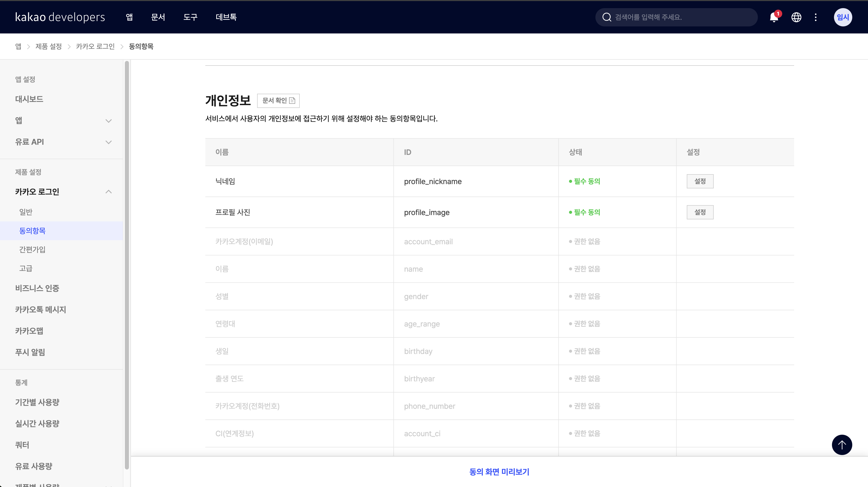Open 도구 in top navigation
The height and width of the screenshot is (487, 868).
click(x=190, y=17)
